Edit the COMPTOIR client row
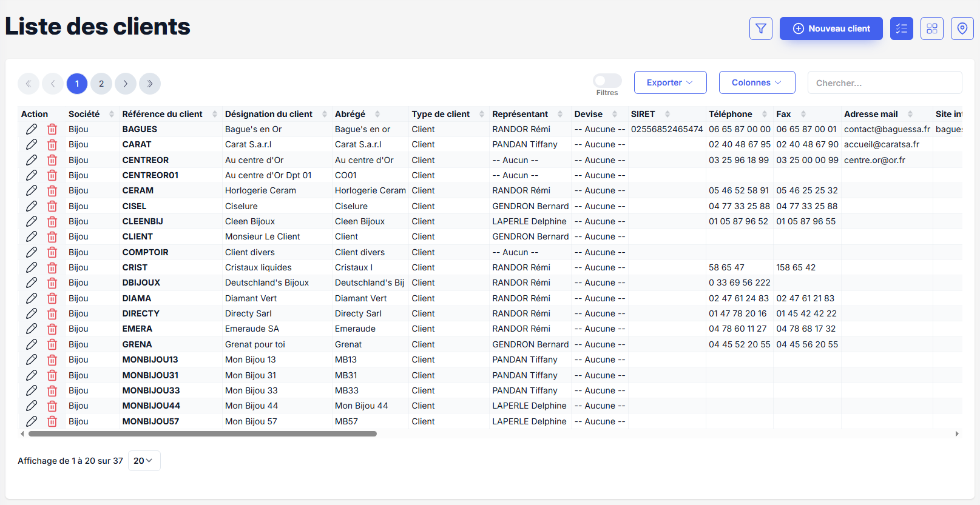 (32, 252)
